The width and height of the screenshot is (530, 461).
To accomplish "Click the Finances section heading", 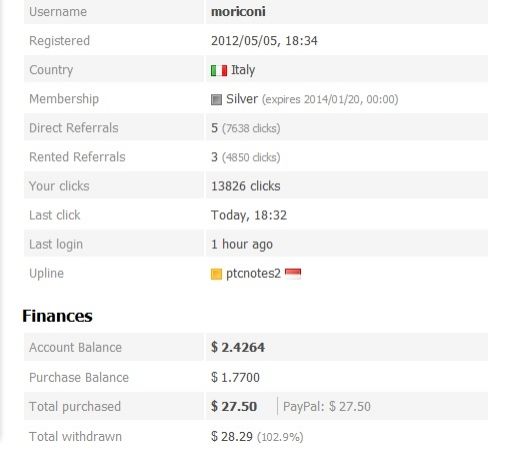I will (x=57, y=316).
